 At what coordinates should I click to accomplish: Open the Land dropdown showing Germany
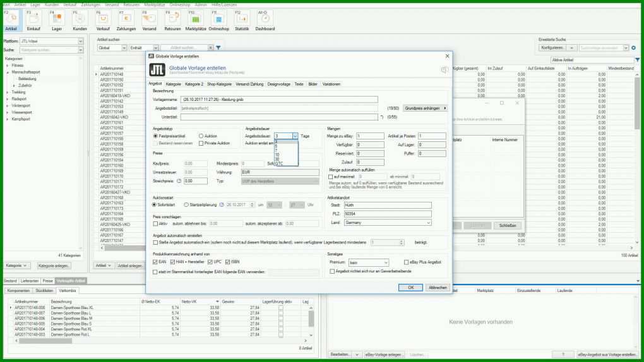[x=428, y=223]
